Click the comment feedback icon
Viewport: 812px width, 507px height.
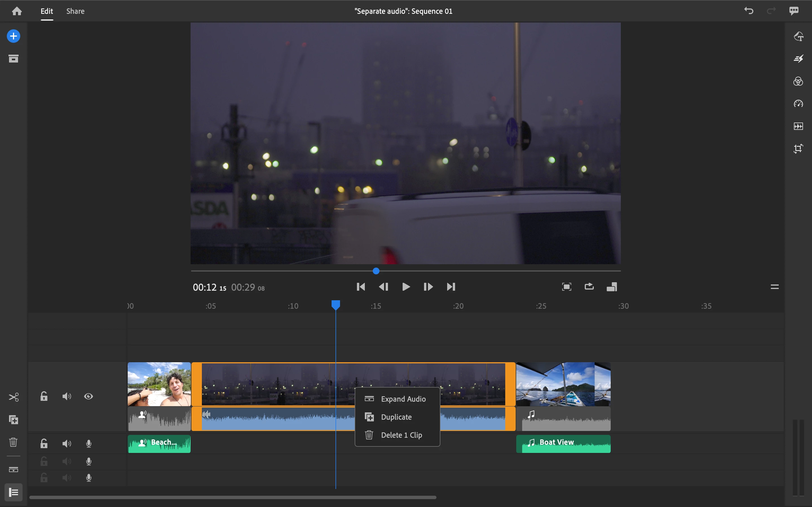[794, 11]
